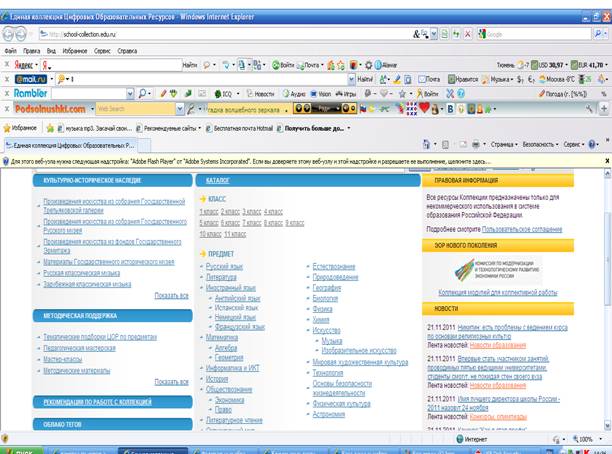
Task: Click the address bar URL field
Action: tap(226, 34)
